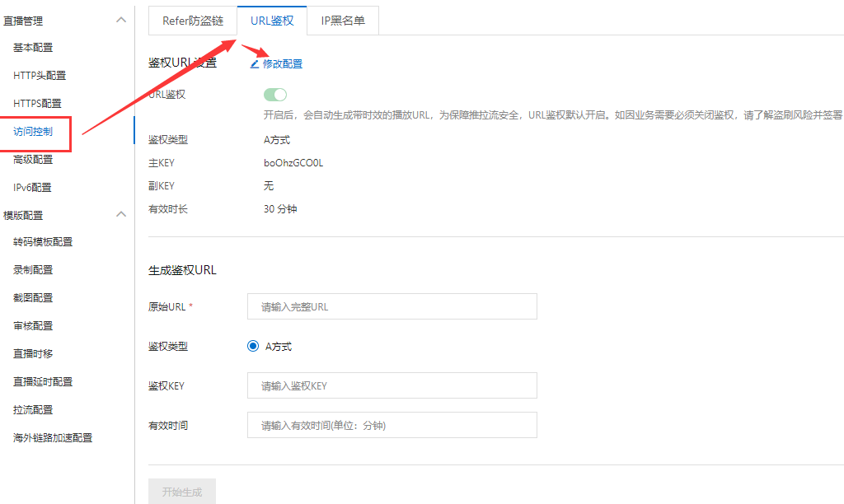Toggle the URL鉴权 switch off
The height and width of the screenshot is (504, 844).
click(x=274, y=95)
